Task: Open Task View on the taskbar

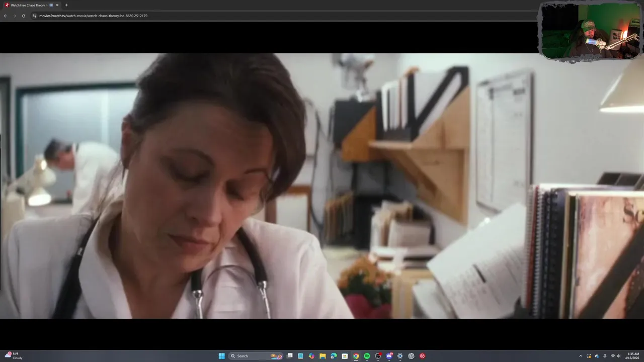Action: (x=290, y=356)
